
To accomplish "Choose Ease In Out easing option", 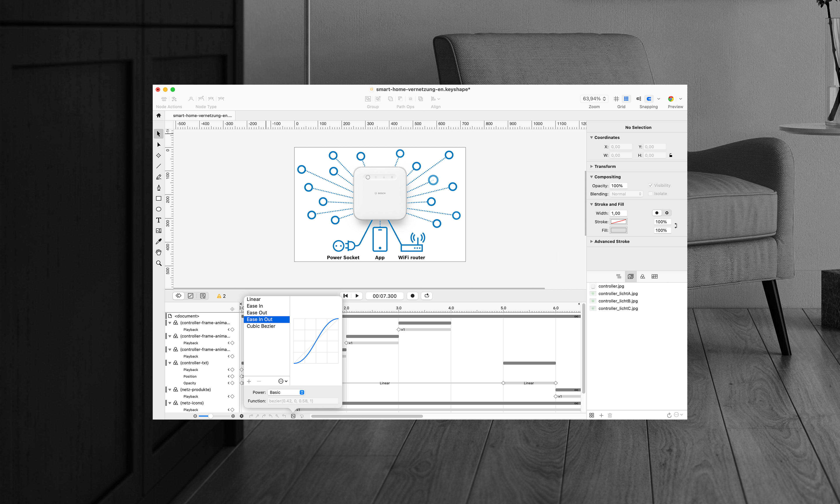I will [266, 319].
